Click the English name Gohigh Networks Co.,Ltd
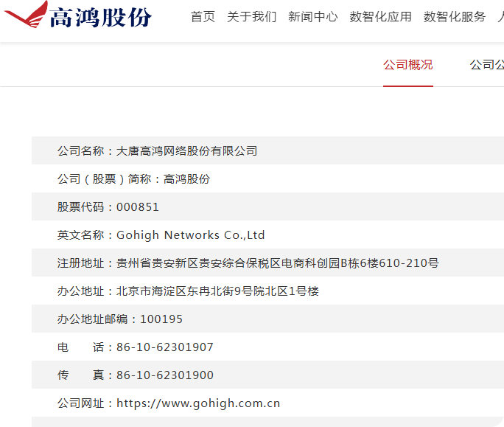504x427 pixels. (x=191, y=235)
